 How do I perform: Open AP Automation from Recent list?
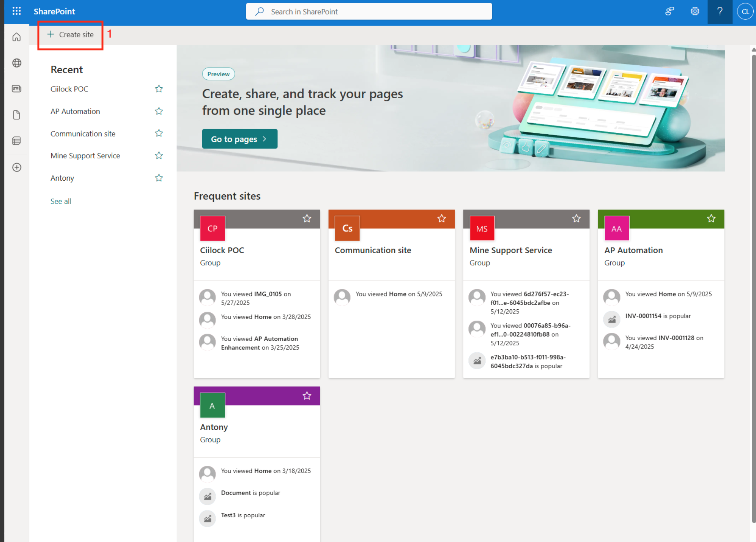click(75, 111)
